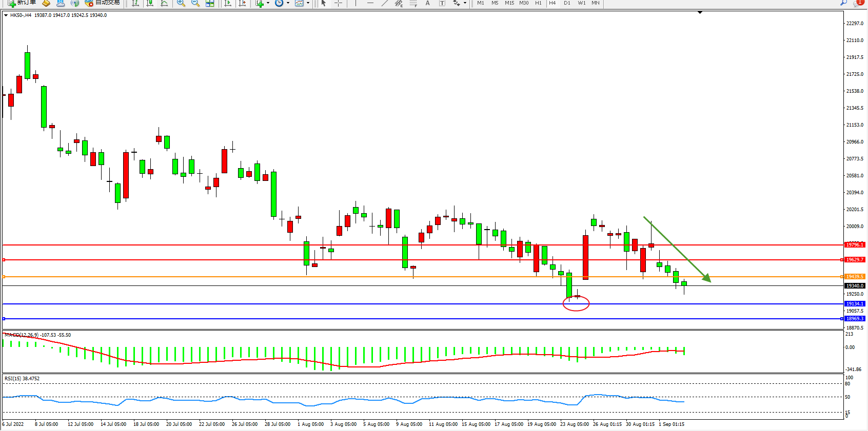Switch chart to candlestick display

[x=150, y=3]
